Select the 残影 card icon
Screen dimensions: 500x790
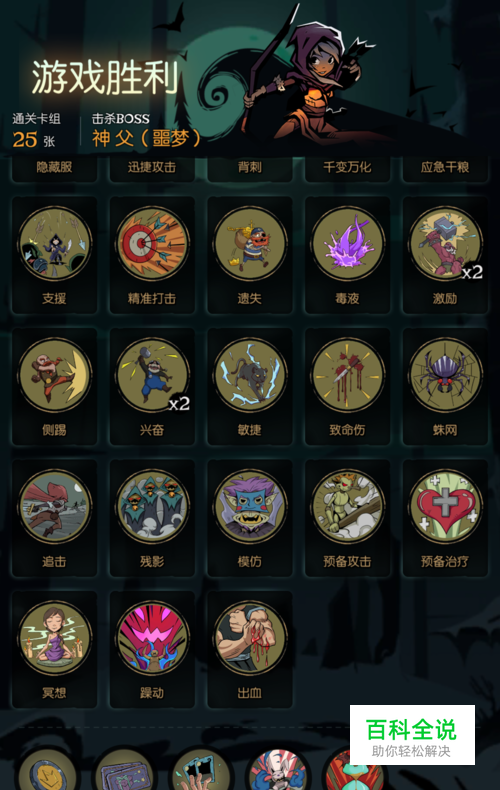[152, 506]
